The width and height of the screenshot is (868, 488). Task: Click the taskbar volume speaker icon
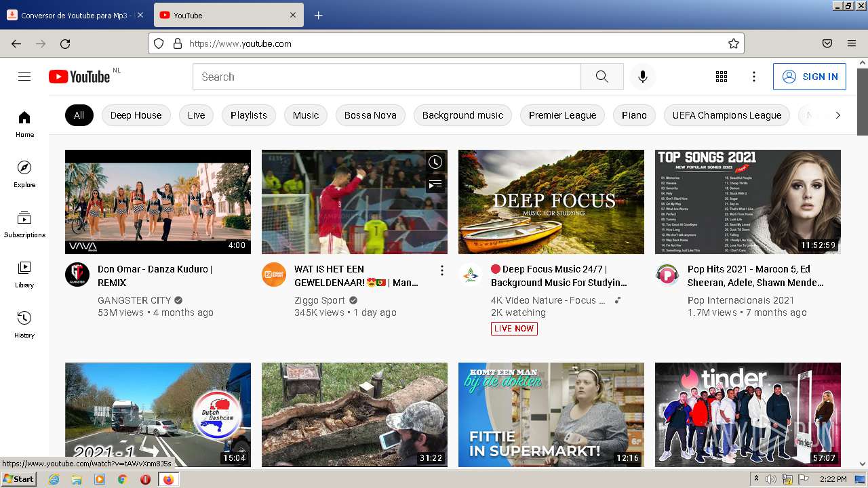(771, 479)
